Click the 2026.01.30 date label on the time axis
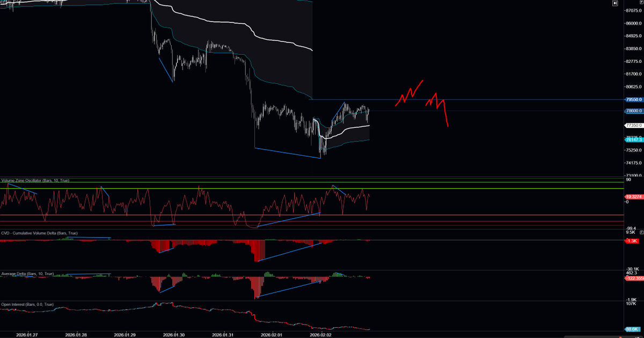This screenshot has height=338, width=644. [x=175, y=334]
